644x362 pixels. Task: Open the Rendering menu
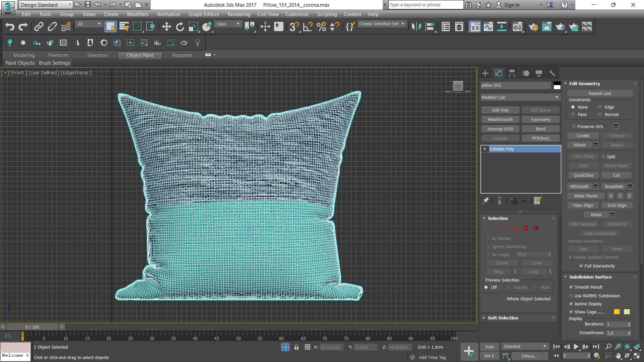[x=239, y=14]
